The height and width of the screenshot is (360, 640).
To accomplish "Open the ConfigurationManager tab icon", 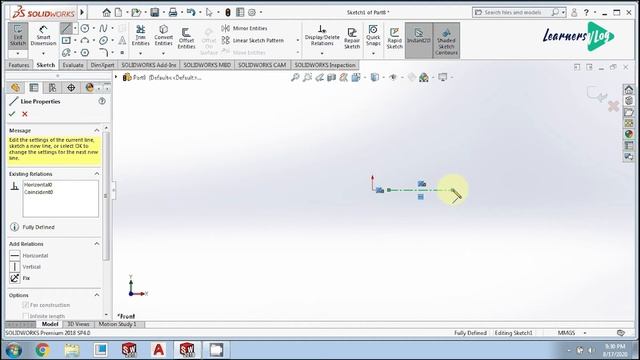I will pos(52,88).
